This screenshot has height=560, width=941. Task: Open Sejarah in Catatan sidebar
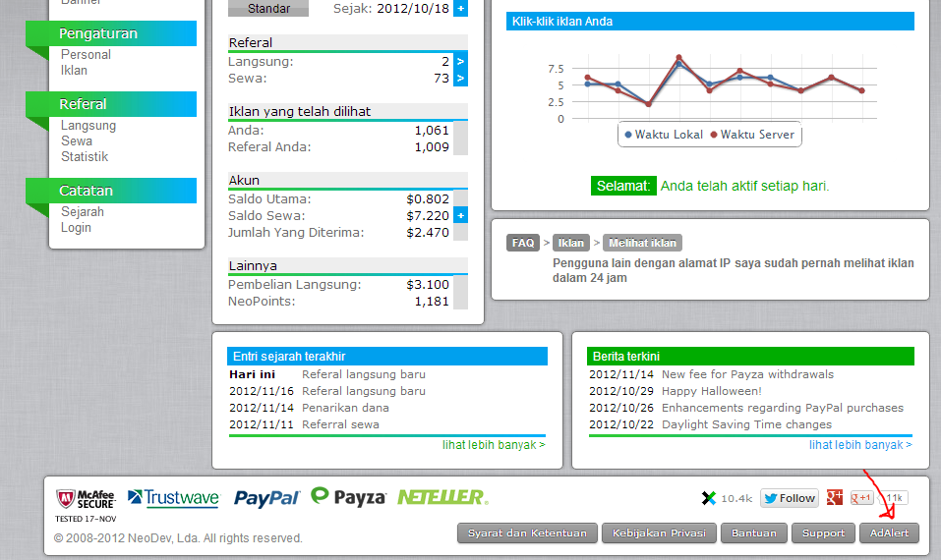tap(83, 211)
